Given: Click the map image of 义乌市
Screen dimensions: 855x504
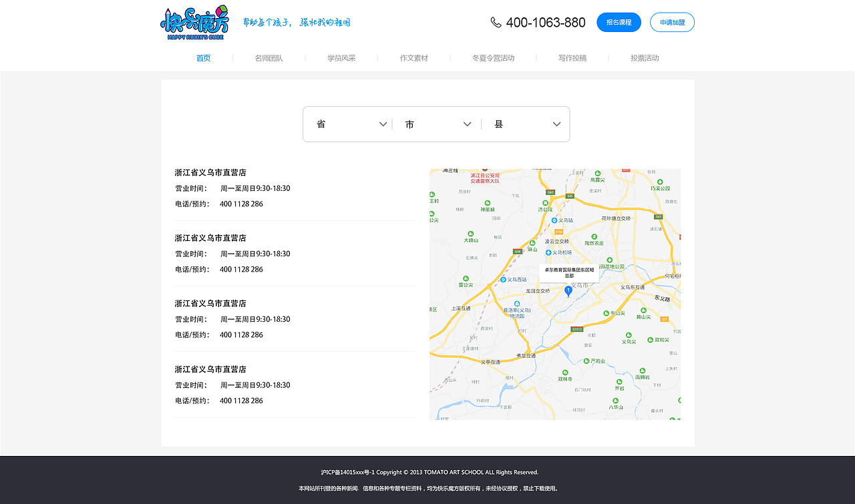Looking at the screenshot, I should click(555, 294).
